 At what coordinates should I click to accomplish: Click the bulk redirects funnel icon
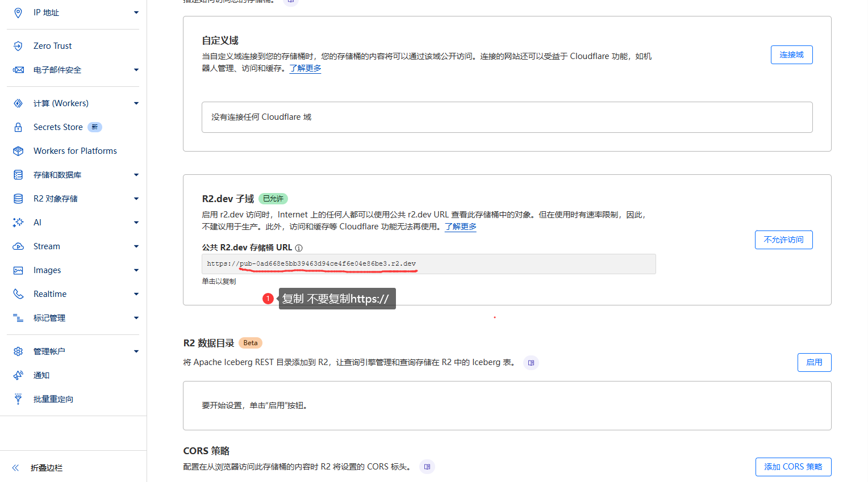(x=18, y=399)
